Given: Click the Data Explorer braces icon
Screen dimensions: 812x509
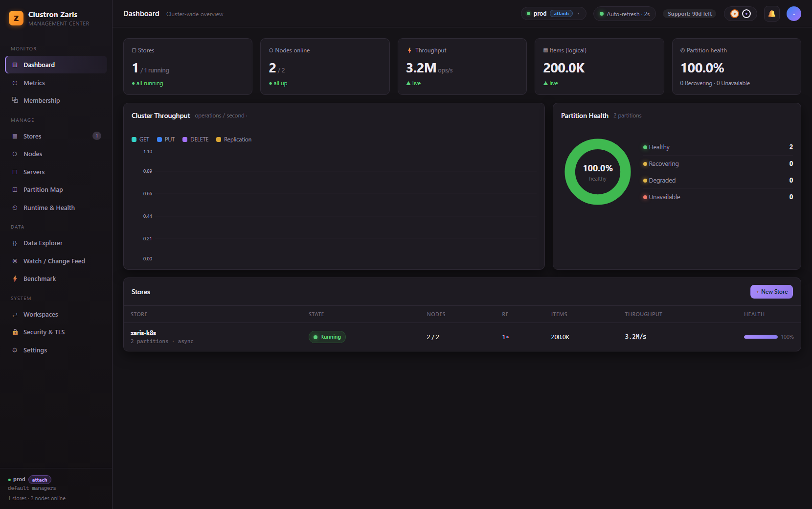Looking at the screenshot, I should (x=15, y=243).
